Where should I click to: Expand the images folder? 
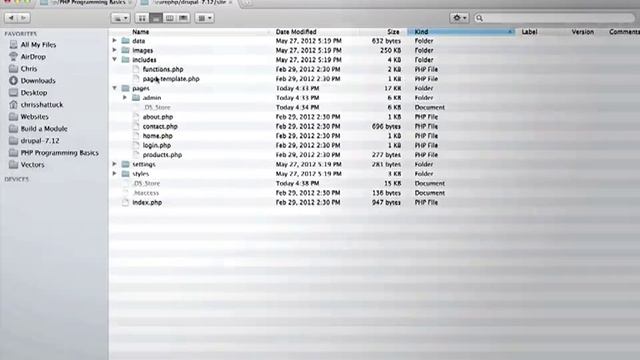coord(115,50)
